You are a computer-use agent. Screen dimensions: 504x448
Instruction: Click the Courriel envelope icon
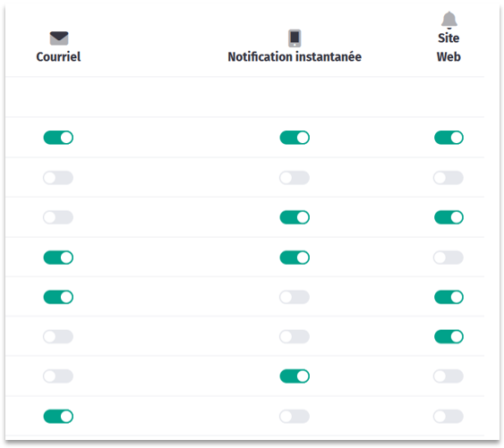(x=59, y=38)
